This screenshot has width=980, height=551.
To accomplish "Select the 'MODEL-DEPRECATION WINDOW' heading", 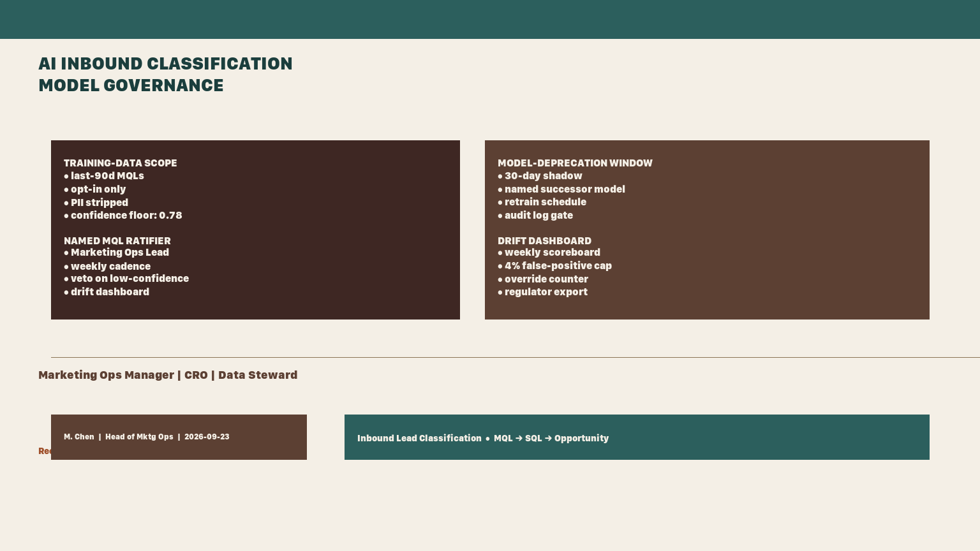I will (575, 163).
